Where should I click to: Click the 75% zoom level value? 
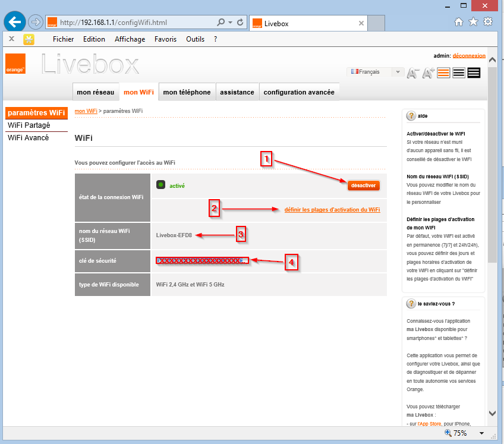[x=460, y=433]
